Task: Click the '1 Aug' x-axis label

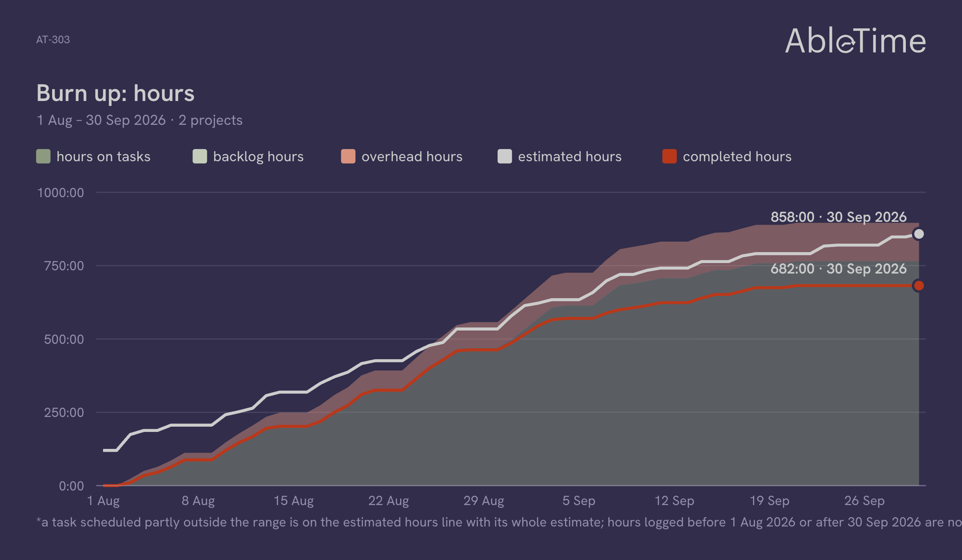Action: point(103,501)
